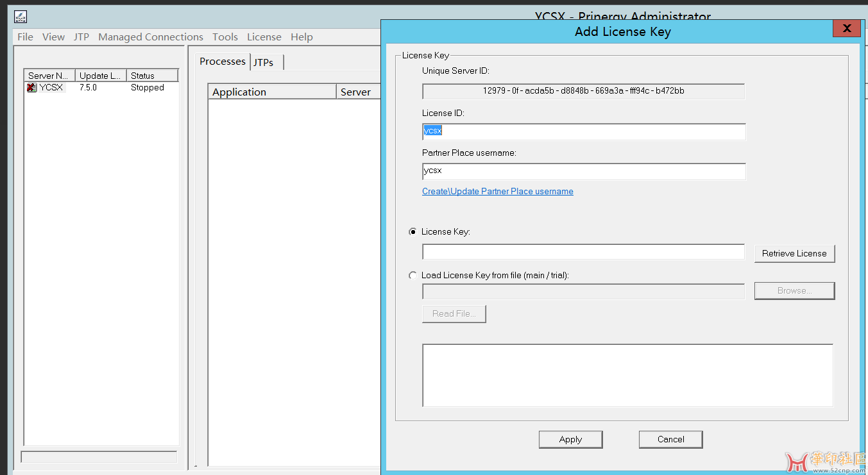Click the stopped server icon beside YCSX
Viewport: 868px width, 475px height.
click(31, 88)
